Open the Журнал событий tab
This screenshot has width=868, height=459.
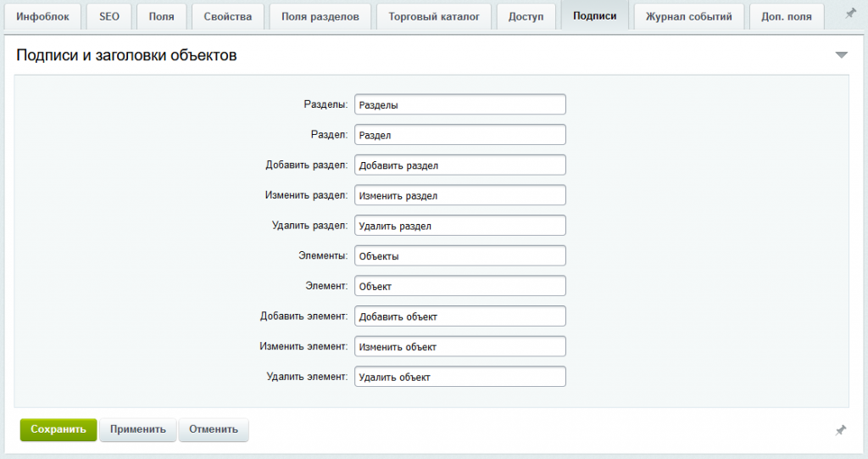click(x=688, y=17)
